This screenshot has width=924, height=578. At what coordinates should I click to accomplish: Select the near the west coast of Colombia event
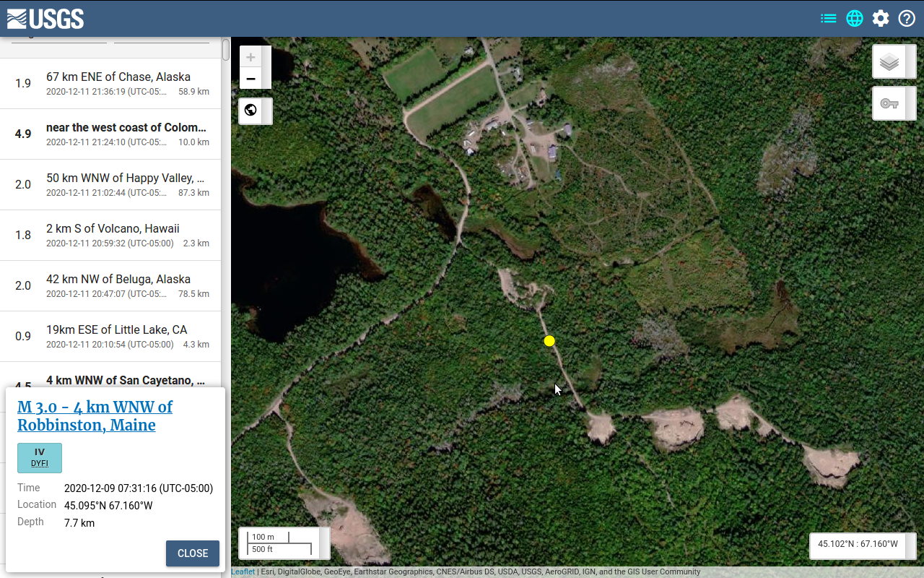click(x=110, y=134)
